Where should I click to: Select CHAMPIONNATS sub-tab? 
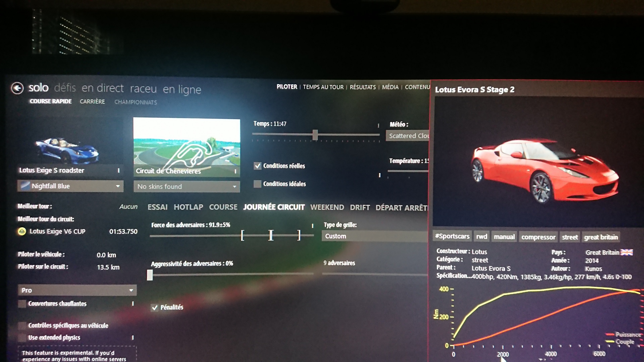click(136, 102)
